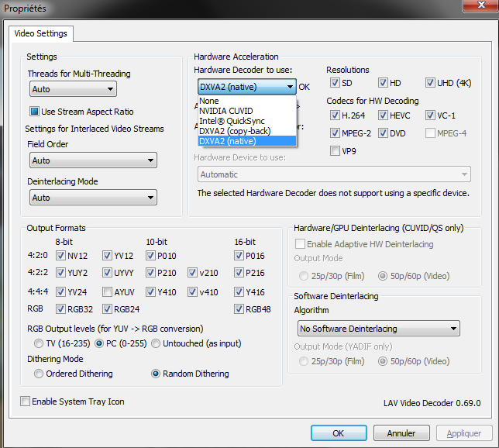Uncheck the SD resolution checkbox

click(x=335, y=83)
